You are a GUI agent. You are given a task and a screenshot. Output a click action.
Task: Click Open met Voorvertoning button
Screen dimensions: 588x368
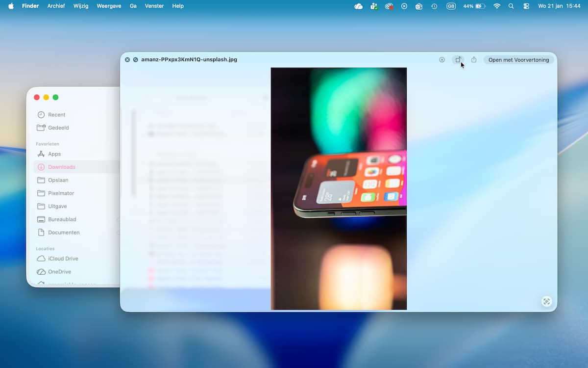click(x=518, y=60)
